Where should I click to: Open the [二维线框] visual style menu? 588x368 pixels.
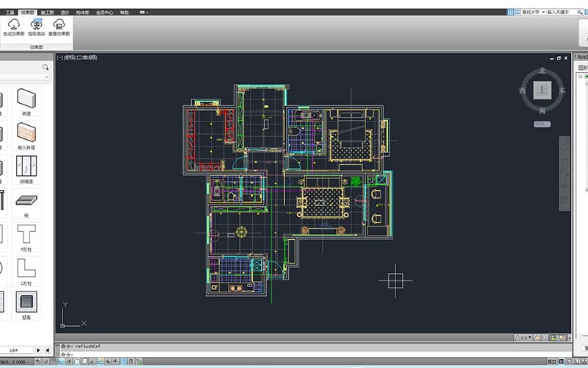[x=87, y=57]
